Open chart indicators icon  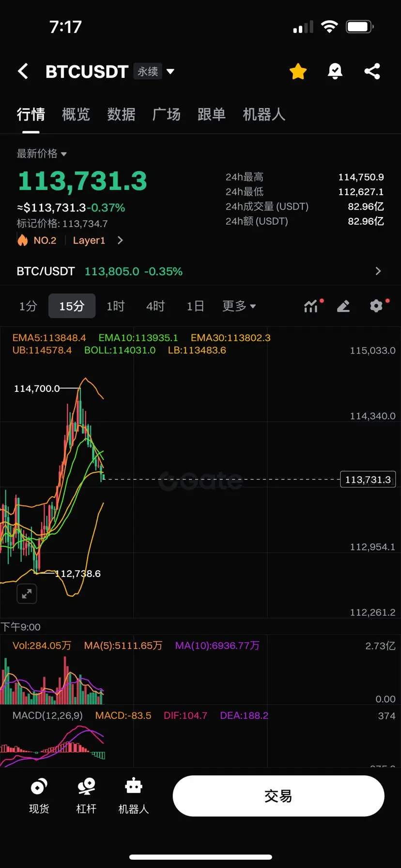[312, 306]
